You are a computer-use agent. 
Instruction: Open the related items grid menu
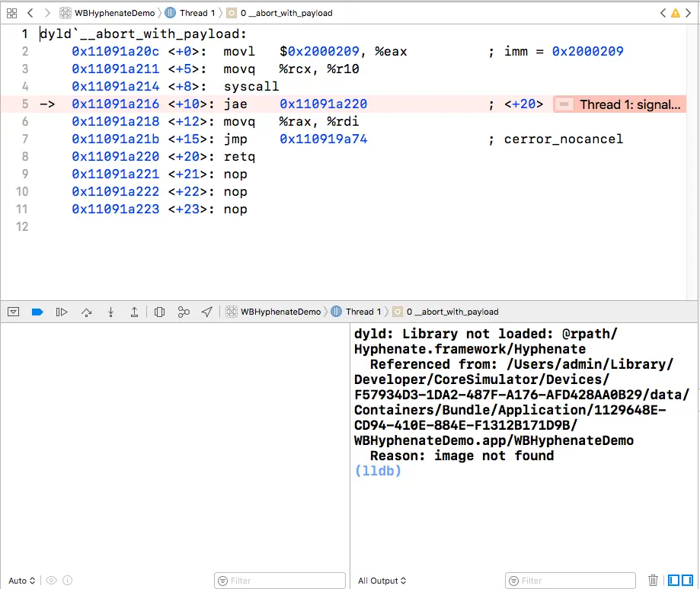[x=12, y=14]
